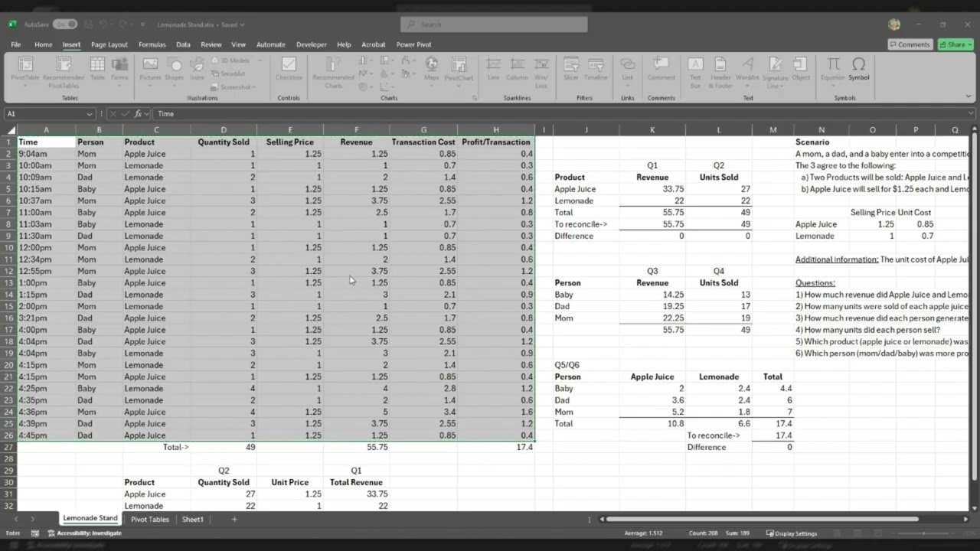980x551 pixels.
Task: Collapse the ribbon with the chevron
Action: (969, 98)
